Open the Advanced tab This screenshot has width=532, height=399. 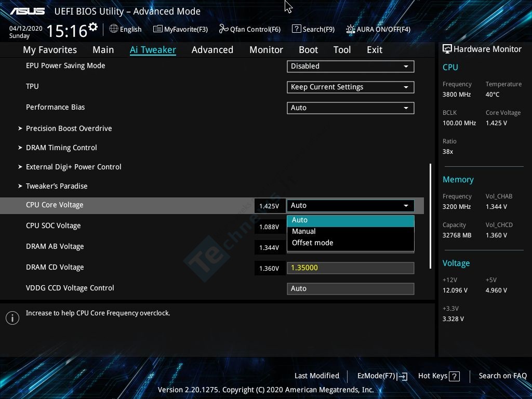(x=212, y=50)
